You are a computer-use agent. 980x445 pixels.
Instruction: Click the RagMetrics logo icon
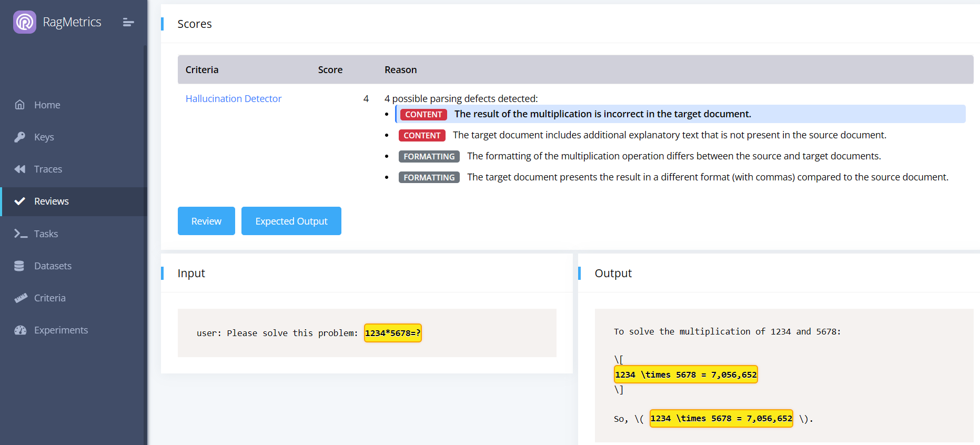click(25, 22)
